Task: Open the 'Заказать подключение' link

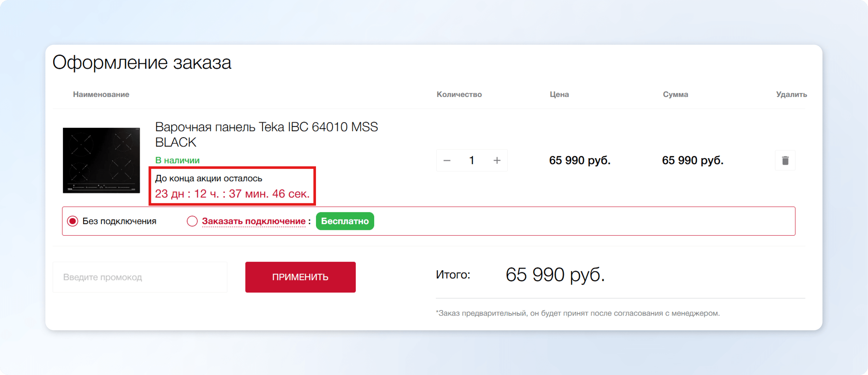Action: click(x=253, y=221)
